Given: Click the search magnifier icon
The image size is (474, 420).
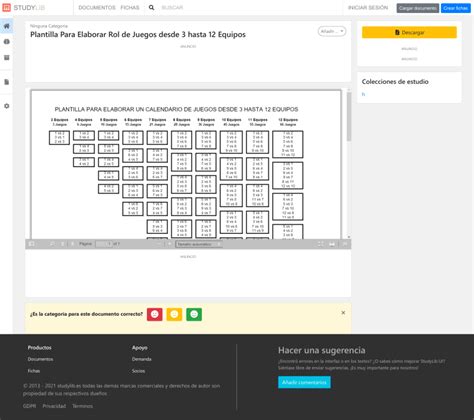Looking at the screenshot, I should click(x=151, y=8).
